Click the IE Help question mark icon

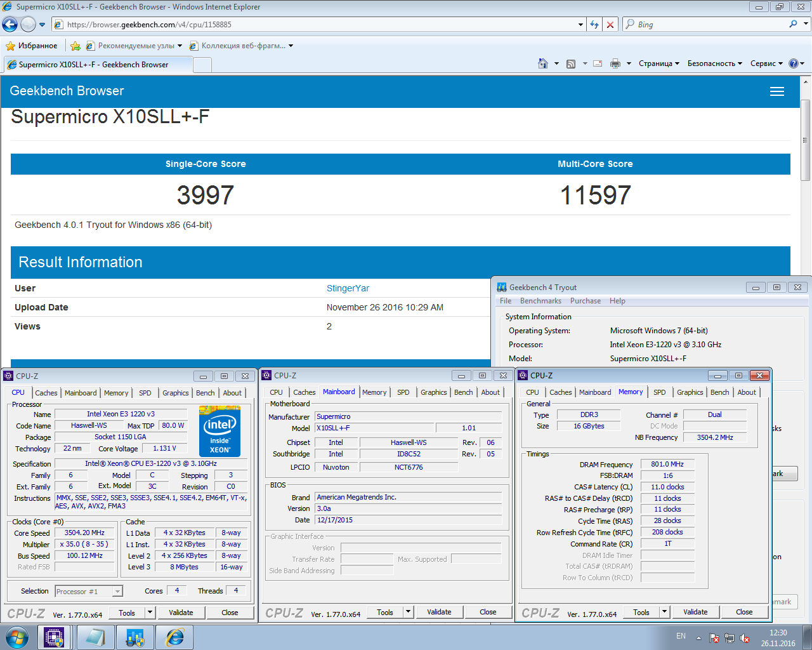click(793, 63)
